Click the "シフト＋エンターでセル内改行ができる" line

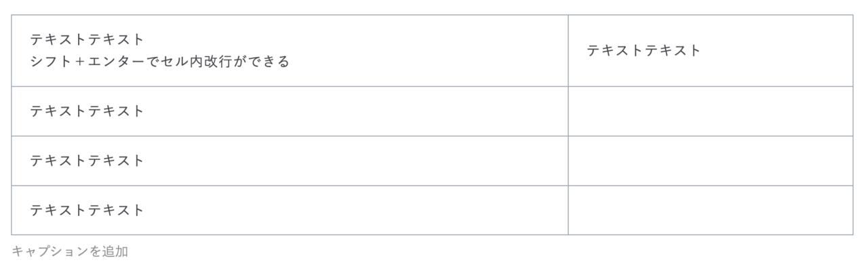coord(160,62)
